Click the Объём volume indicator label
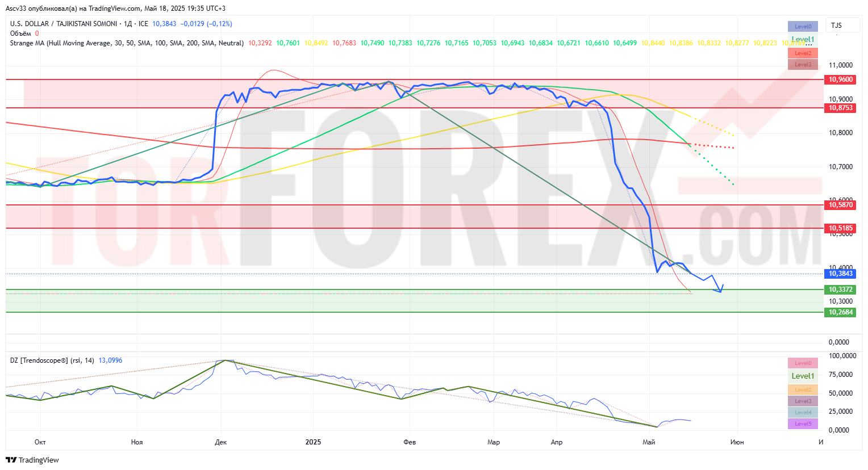The height and width of the screenshot is (470, 868). tap(20, 33)
